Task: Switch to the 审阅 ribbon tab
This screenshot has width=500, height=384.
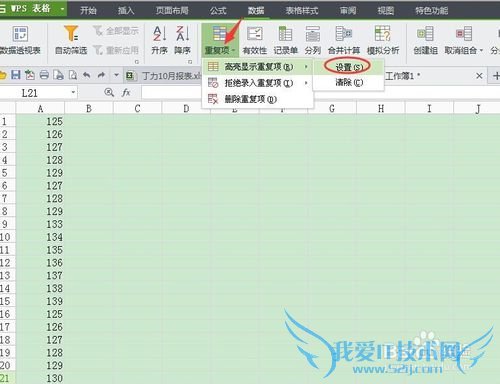Action: (348, 10)
